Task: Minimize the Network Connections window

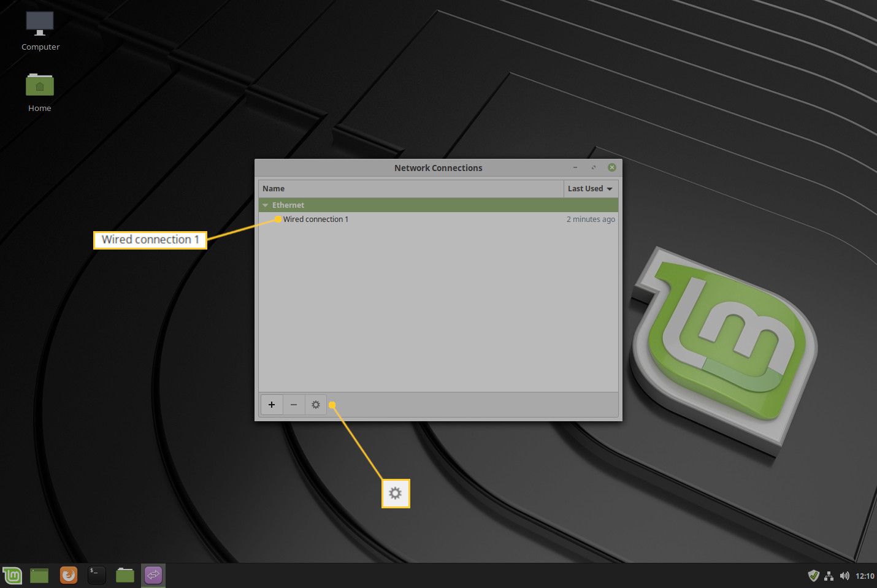Action: (575, 167)
